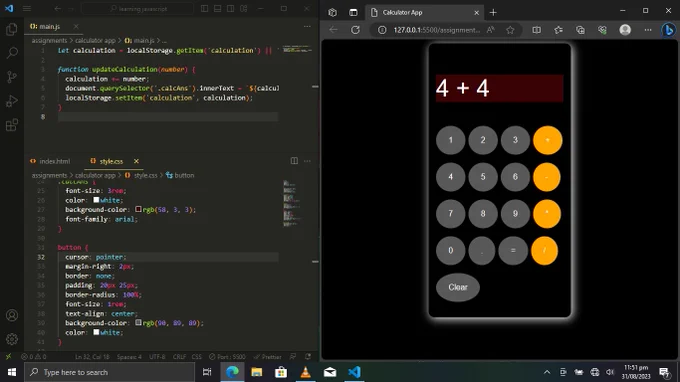Open a new browser tab
This screenshot has width=680, height=382.
click(493, 13)
